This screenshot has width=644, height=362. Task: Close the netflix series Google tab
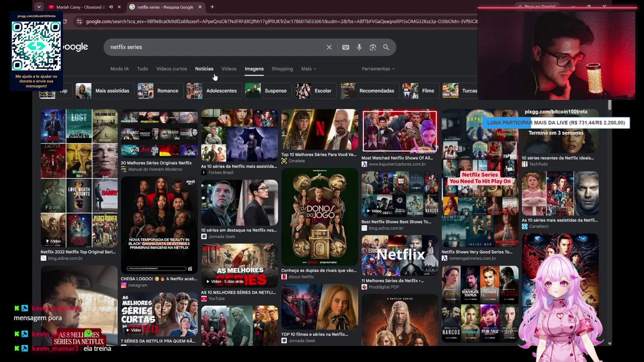coord(200,7)
